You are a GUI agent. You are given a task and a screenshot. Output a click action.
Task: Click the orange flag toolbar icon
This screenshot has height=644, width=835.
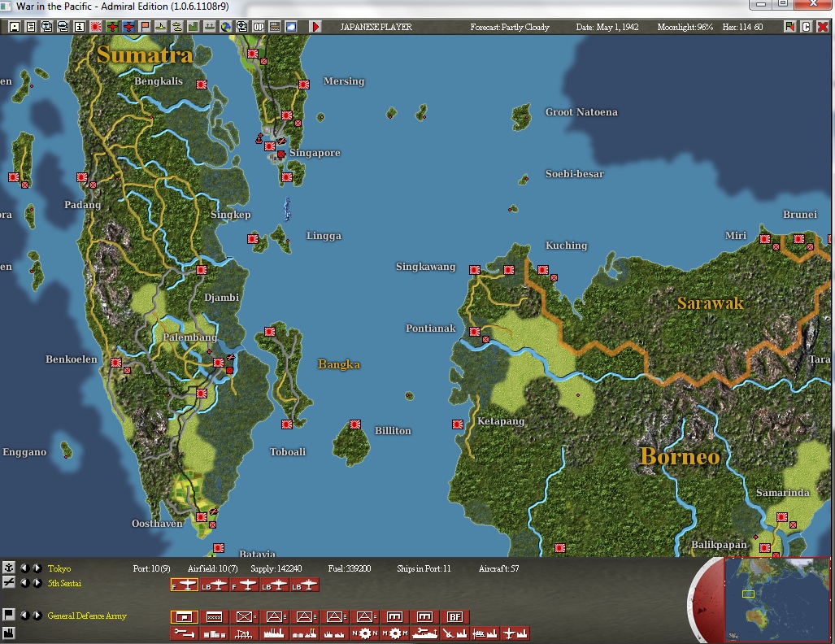pyautogui.click(x=145, y=27)
